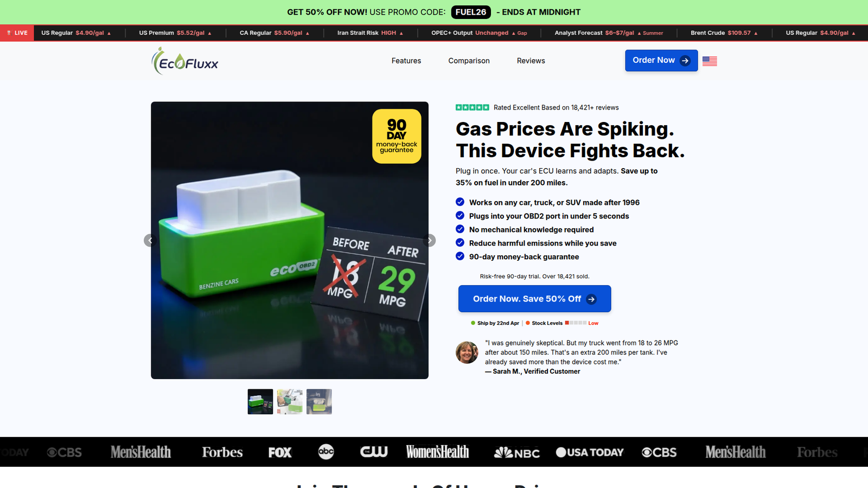Click the five-star rating icons

click(x=473, y=107)
